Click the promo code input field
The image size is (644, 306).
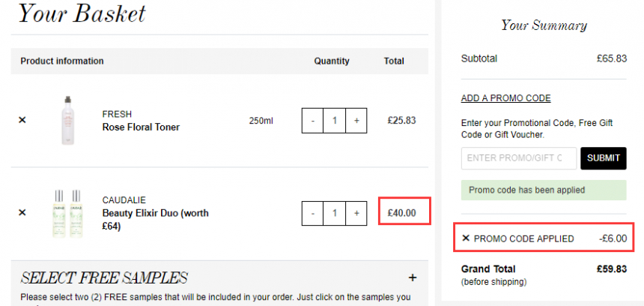coord(519,158)
